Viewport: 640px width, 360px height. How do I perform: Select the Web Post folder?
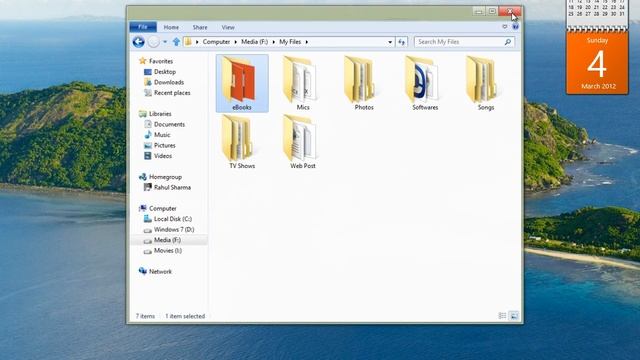(303, 142)
